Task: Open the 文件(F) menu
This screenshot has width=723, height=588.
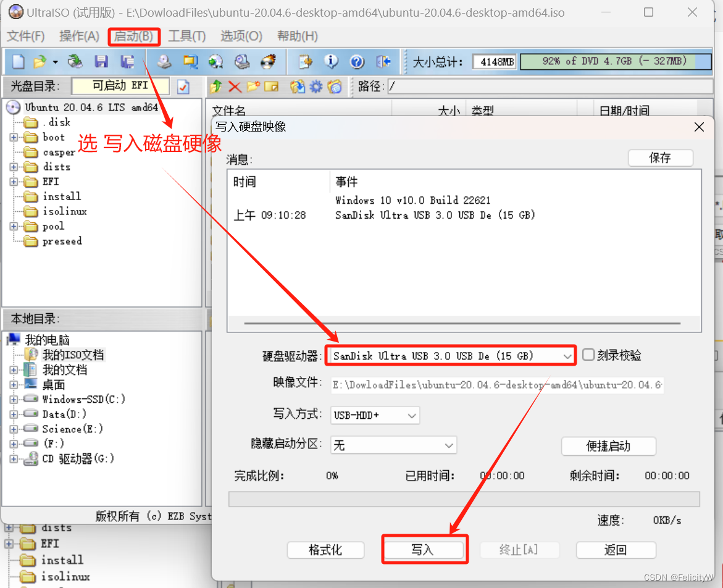Action: pyautogui.click(x=26, y=36)
